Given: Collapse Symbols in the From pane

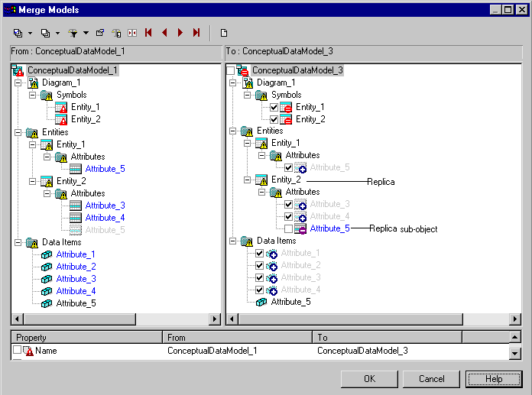Looking at the screenshot, I should click(x=32, y=95).
